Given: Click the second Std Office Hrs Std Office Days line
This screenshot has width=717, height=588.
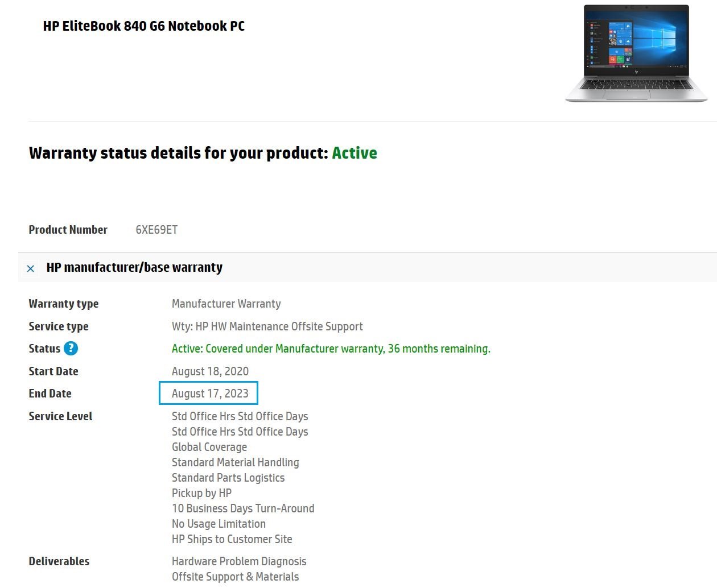Looking at the screenshot, I should (x=240, y=432).
